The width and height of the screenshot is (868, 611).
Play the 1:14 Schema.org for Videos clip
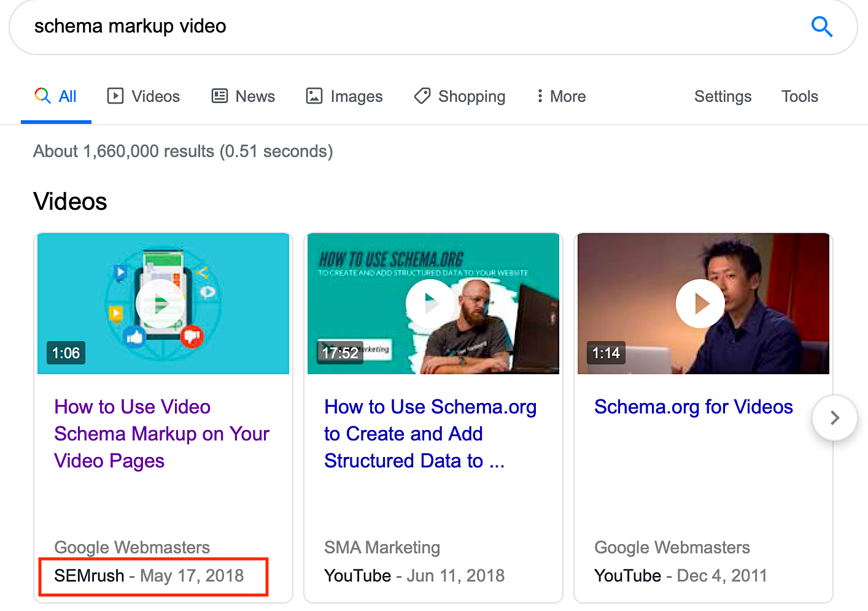click(703, 304)
